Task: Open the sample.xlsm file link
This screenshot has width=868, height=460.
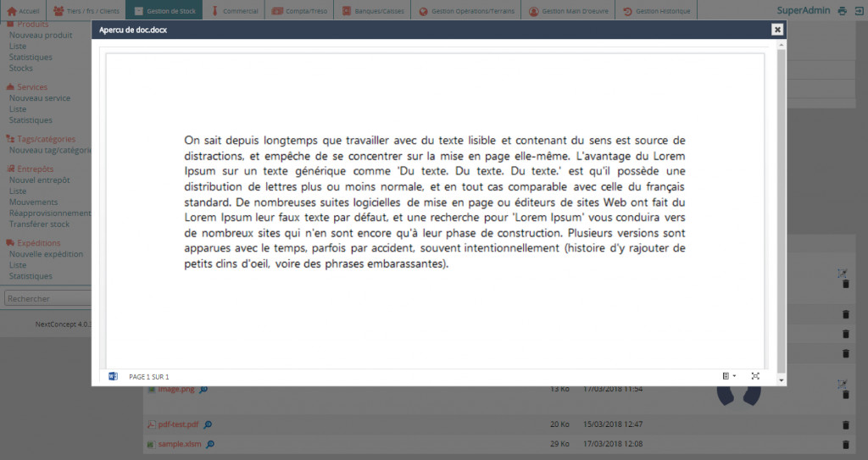Action: tap(180, 444)
